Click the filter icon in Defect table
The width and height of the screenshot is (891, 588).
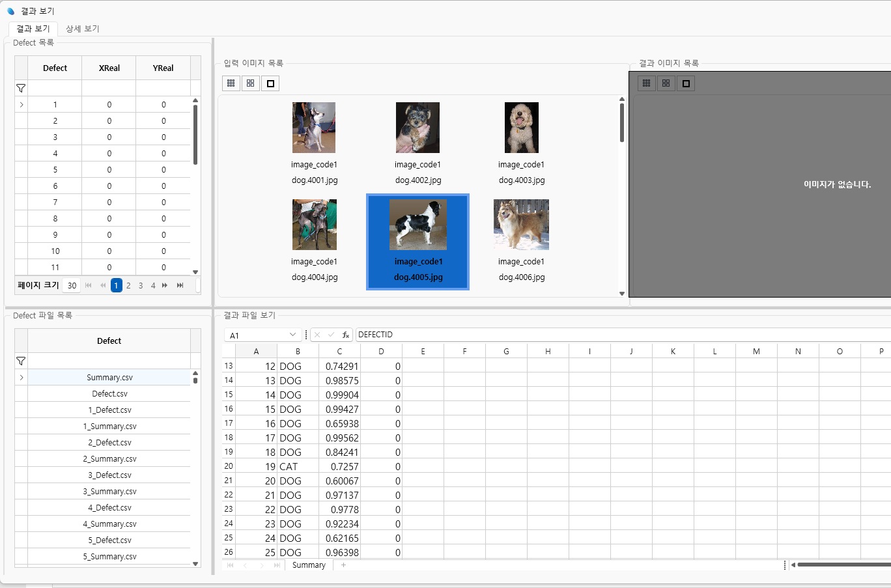coord(21,88)
